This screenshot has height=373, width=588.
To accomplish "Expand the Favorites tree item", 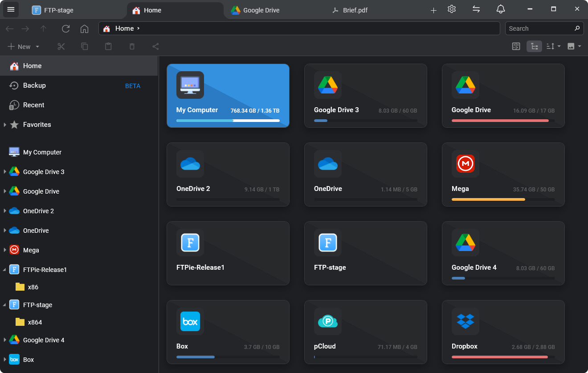I will coord(6,125).
